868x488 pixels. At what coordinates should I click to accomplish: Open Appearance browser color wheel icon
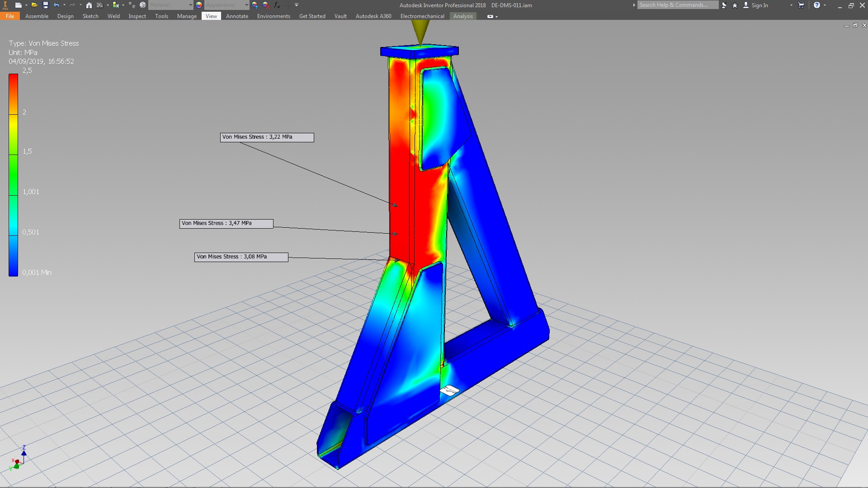point(199,5)
